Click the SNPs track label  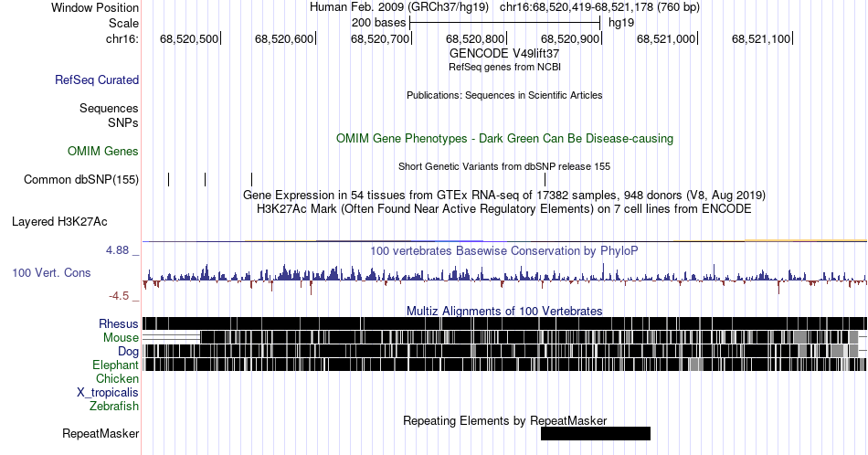click(123, 122)
